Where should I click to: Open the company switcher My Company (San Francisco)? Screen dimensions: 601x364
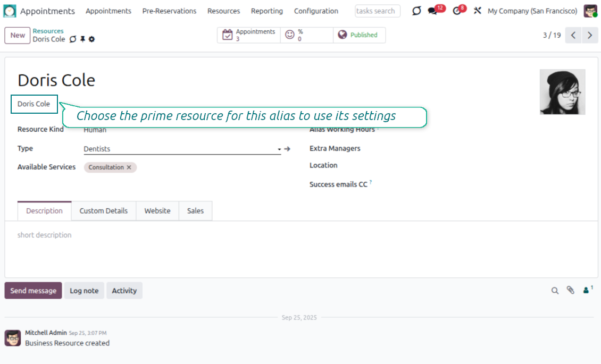532,11
